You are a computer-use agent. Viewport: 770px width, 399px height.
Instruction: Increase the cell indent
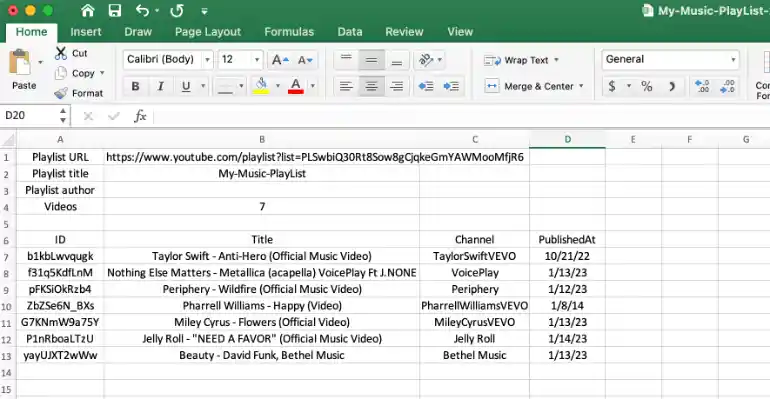point(451,86)
